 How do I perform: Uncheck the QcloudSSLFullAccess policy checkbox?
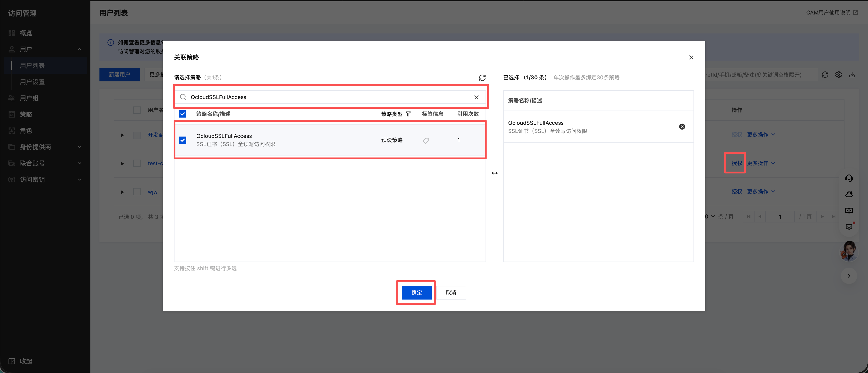coord(183,140)
